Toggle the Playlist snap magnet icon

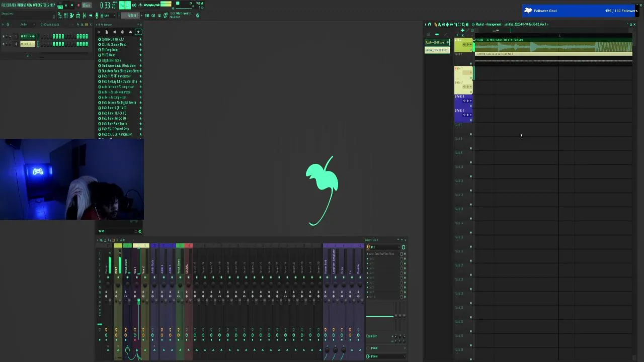[x=429, y=24]
